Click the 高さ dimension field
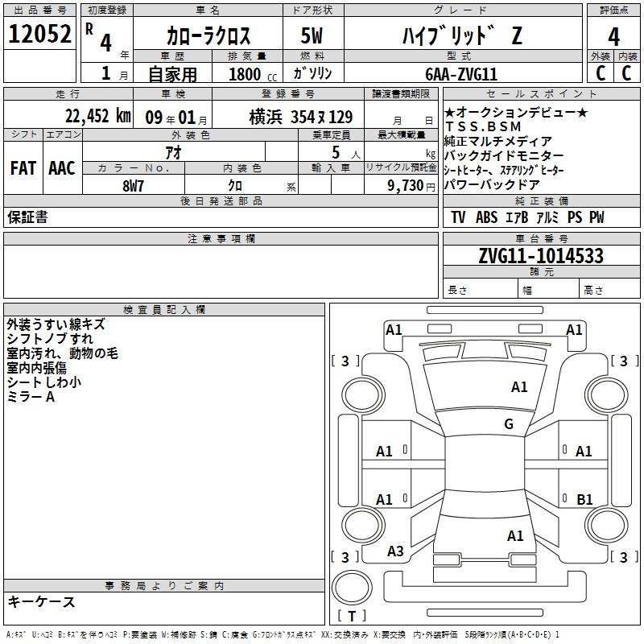The height and width of the screenshot is (644, 644). (609, 290)
